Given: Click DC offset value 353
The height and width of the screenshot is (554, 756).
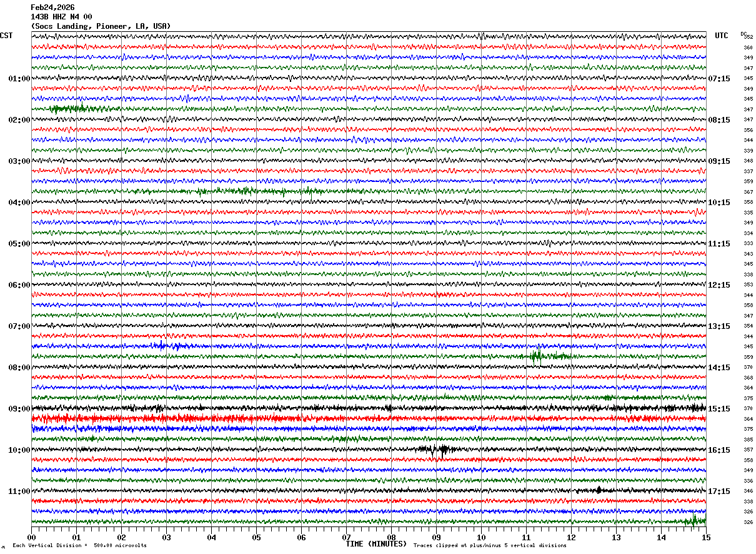Looking at the screenshot, I should tap(748, 285).
